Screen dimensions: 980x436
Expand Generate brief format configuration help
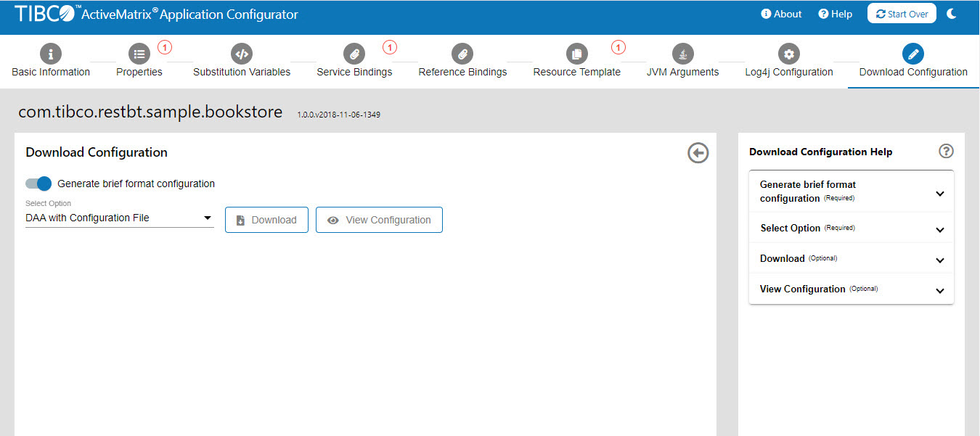[852, 192]
